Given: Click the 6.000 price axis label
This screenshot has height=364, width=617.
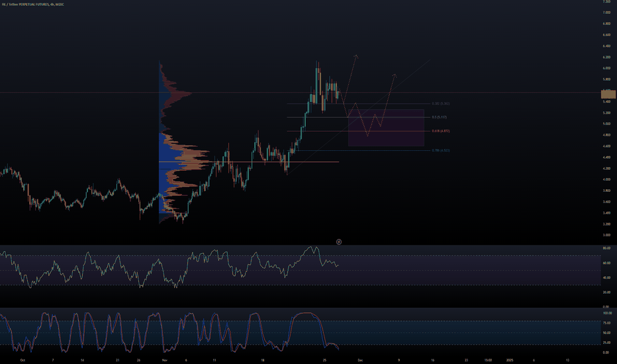Looking at the screenshot, I should (606, 68).
